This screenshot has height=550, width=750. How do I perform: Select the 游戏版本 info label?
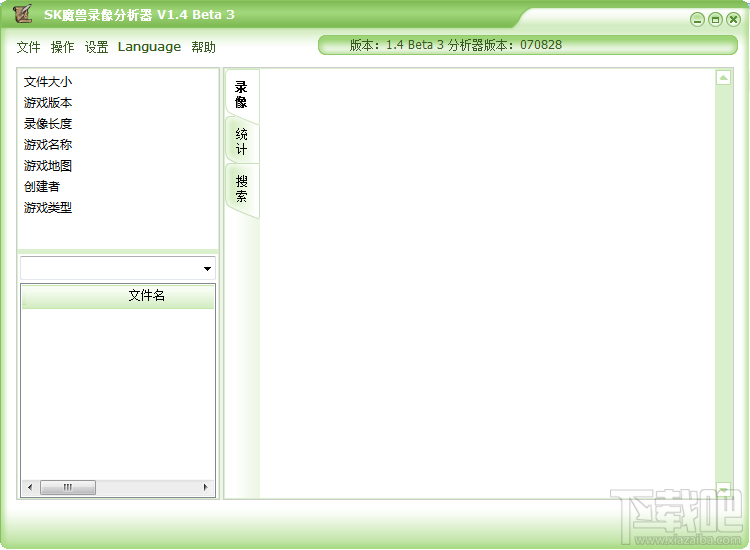tap(48, 103)
